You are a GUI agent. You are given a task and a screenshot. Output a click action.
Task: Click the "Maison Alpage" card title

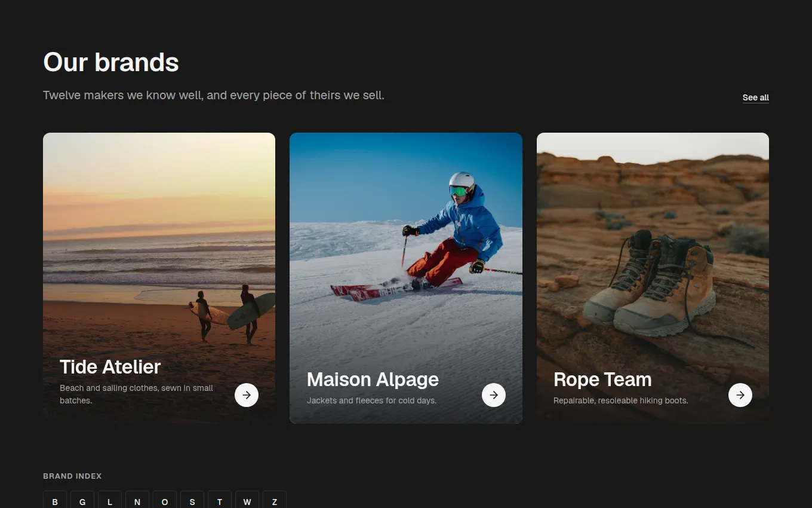[373, 380]
